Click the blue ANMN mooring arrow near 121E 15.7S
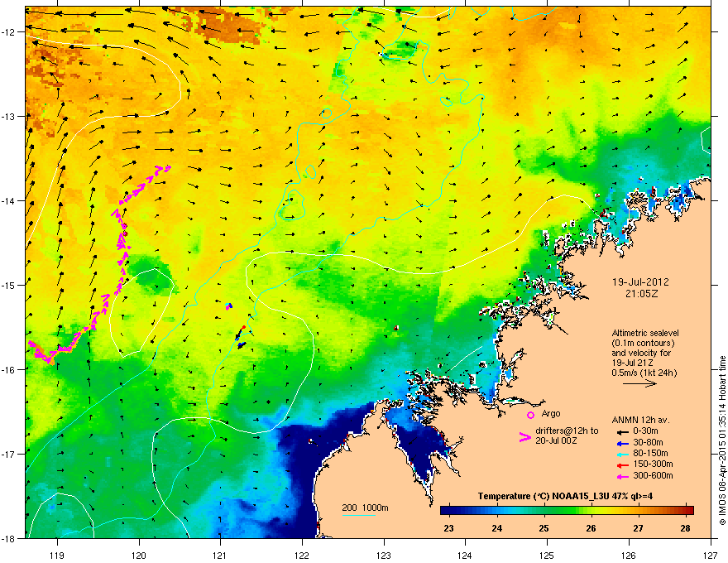Image resolution: width=728 pixels, height=563 pixels. click(241, 345)
